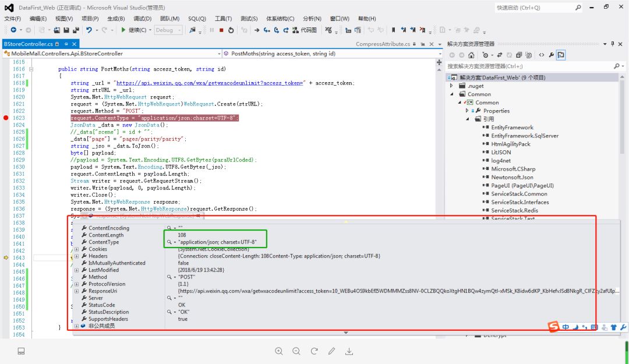Expand the Cookies property in the debug tip
Viewport: 629px width, 364px height.
point(77,249)
